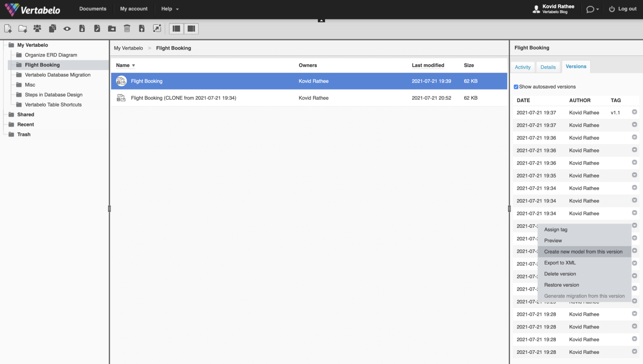Select the 2021-07-21 19:35 version row
Viewport: 643px width, 364px height.
click(576, 176)
